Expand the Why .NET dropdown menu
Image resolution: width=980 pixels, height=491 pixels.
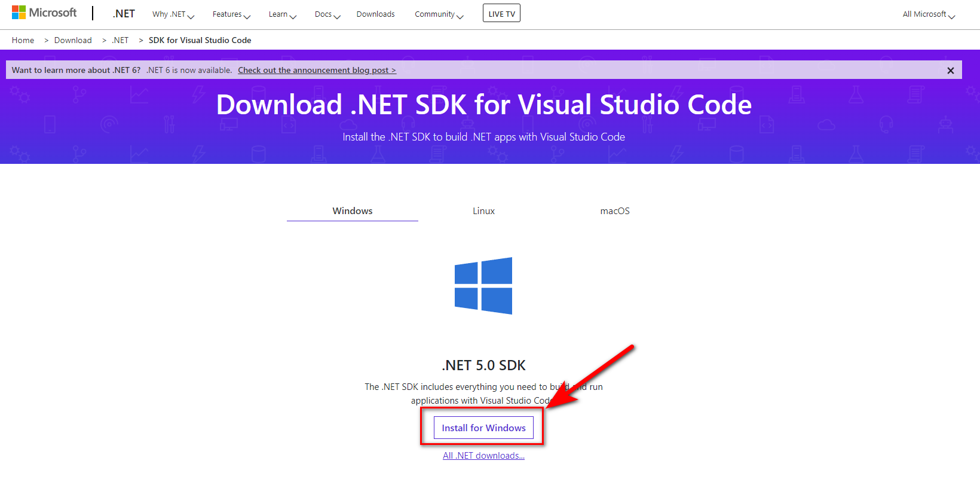173,14
